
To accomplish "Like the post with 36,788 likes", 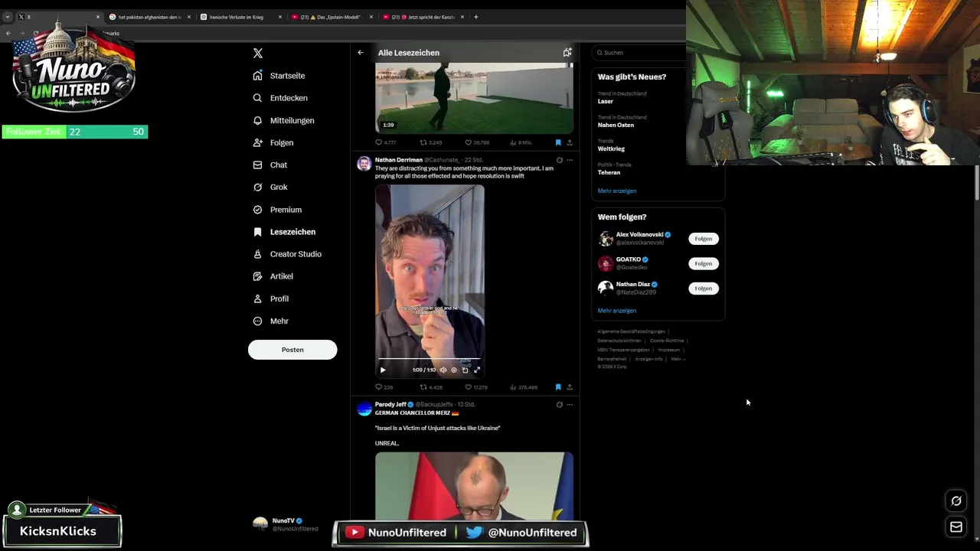I will [476, 142].
